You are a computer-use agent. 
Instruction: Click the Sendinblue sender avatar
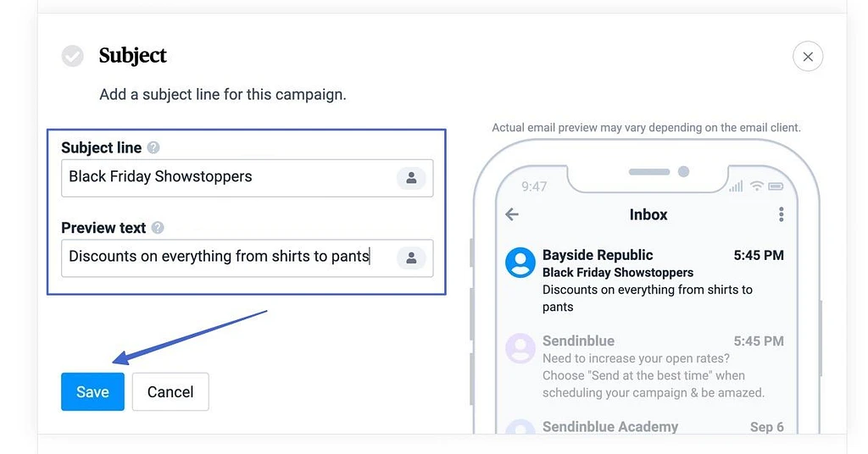coord(520,347)
